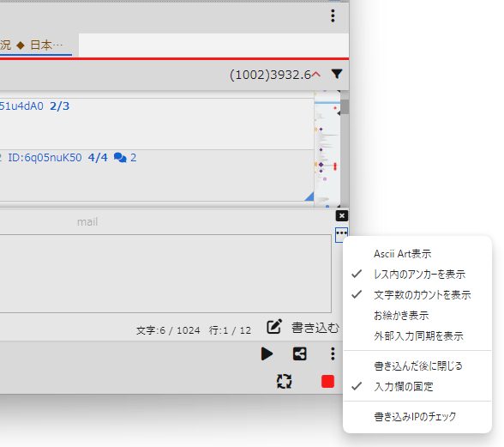The width and height of the screenshot is (504, 447).
Task: Click the 4/4 post count link
Action: 98,158
